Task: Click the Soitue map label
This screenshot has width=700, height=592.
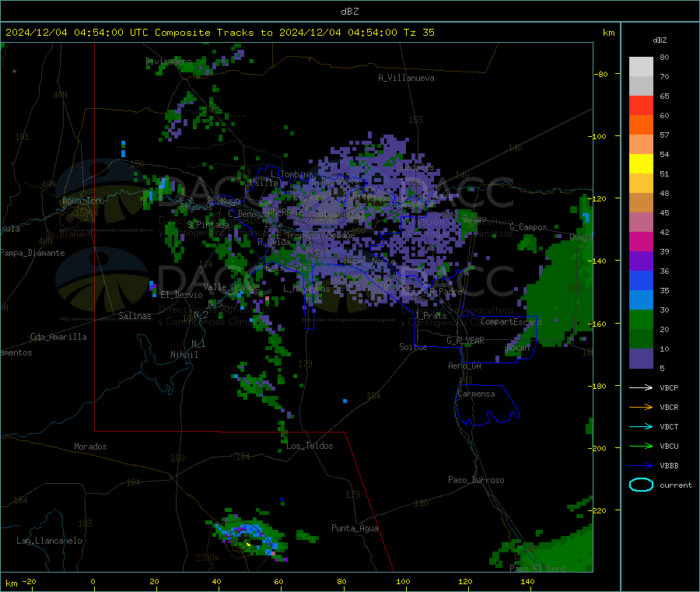Action: click(413, 347)
